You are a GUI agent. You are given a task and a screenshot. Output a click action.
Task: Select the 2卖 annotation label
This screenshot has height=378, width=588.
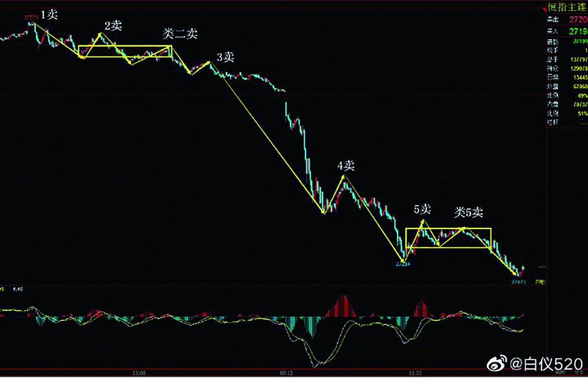[113, 26]
